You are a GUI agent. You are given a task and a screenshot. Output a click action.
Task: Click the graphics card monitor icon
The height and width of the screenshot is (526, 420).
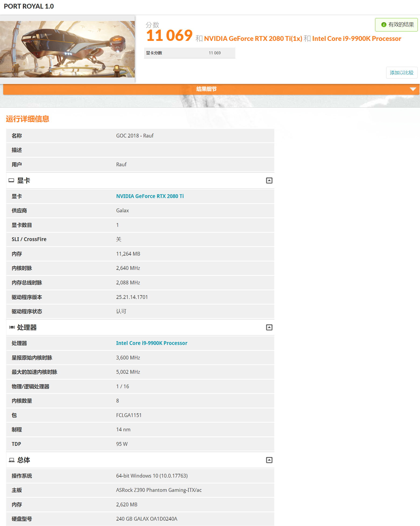11,181
